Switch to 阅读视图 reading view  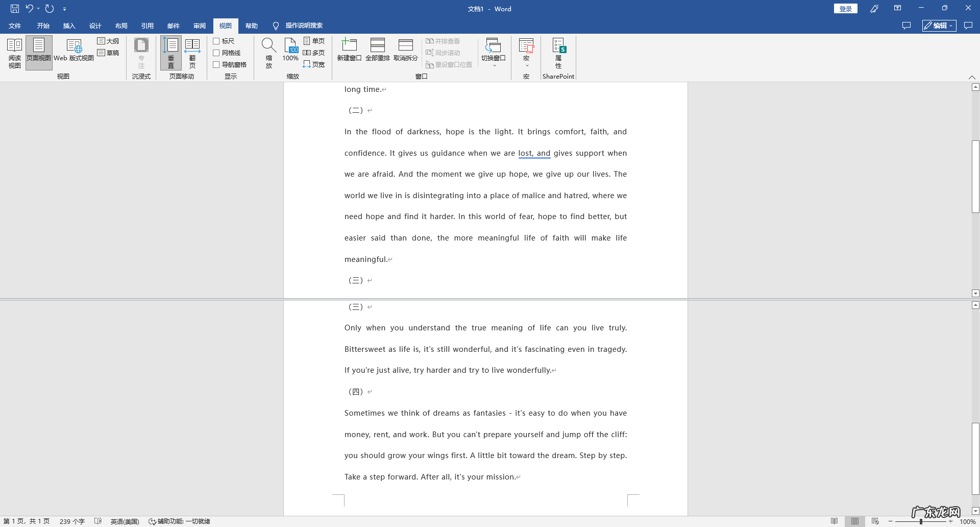(15, 53)
